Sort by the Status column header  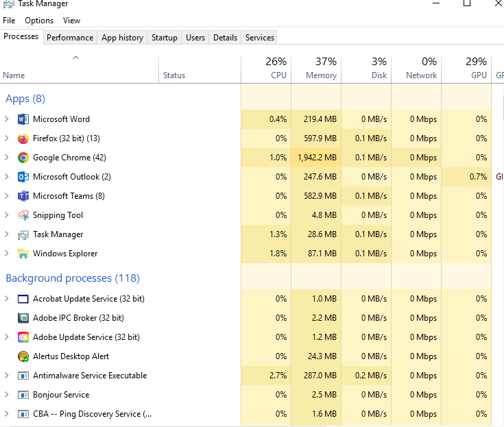point(200,69)
